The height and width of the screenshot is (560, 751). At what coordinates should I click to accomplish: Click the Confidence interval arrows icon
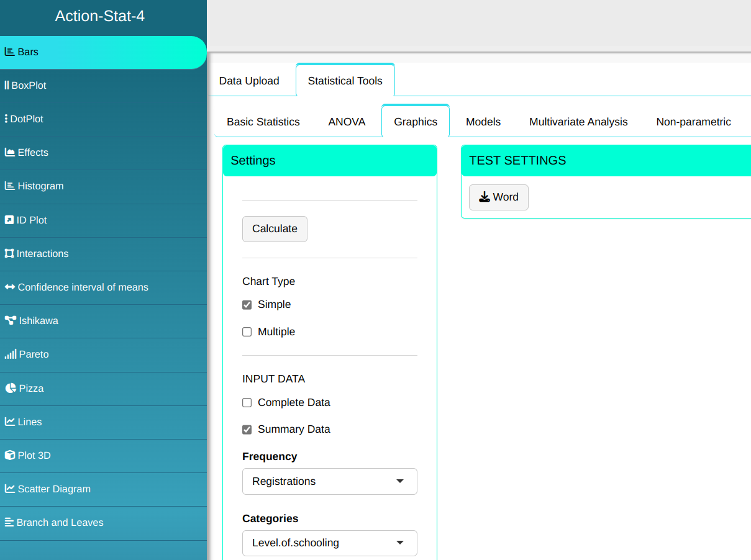9,287
